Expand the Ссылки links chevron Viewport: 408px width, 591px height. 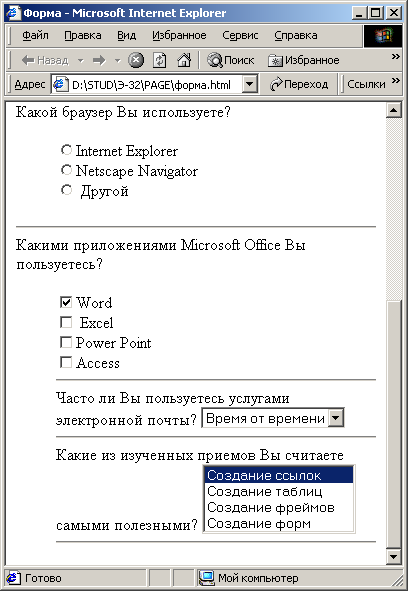pyautogui.click(x=395, y=80)
